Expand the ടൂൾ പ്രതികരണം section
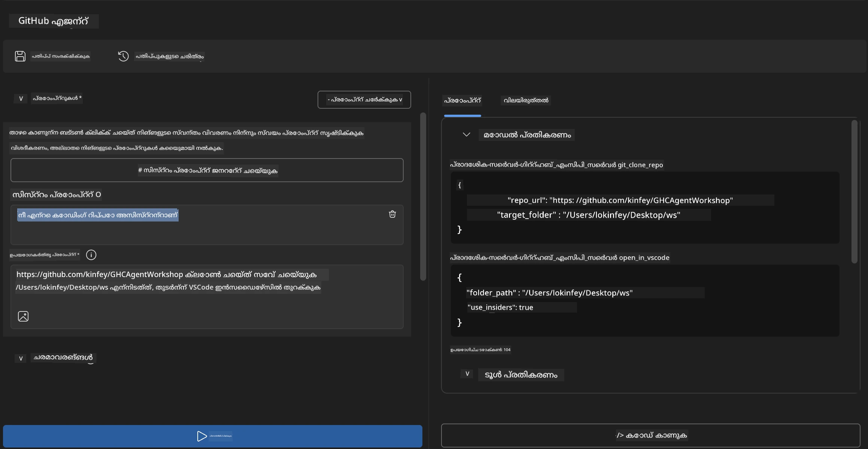This screenshot has height=449, width=868. coord(467,374)
